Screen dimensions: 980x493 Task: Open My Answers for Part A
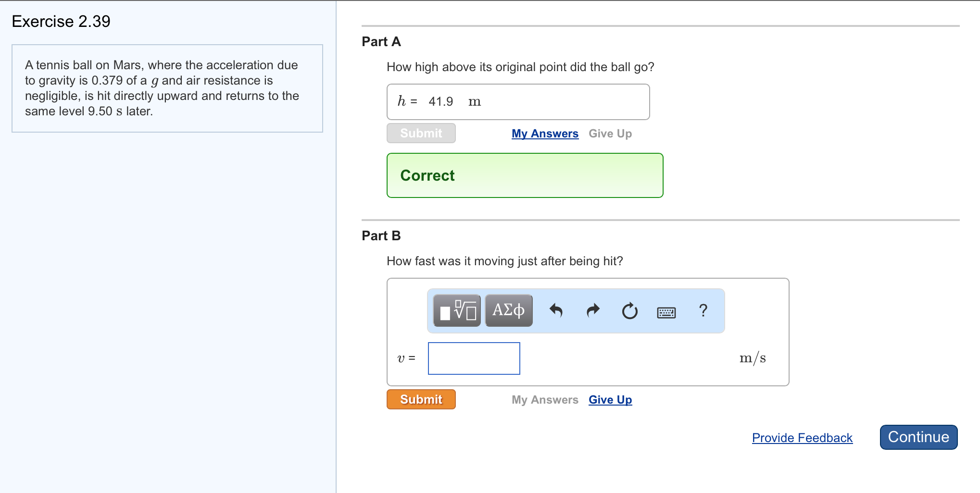(545, 134)
